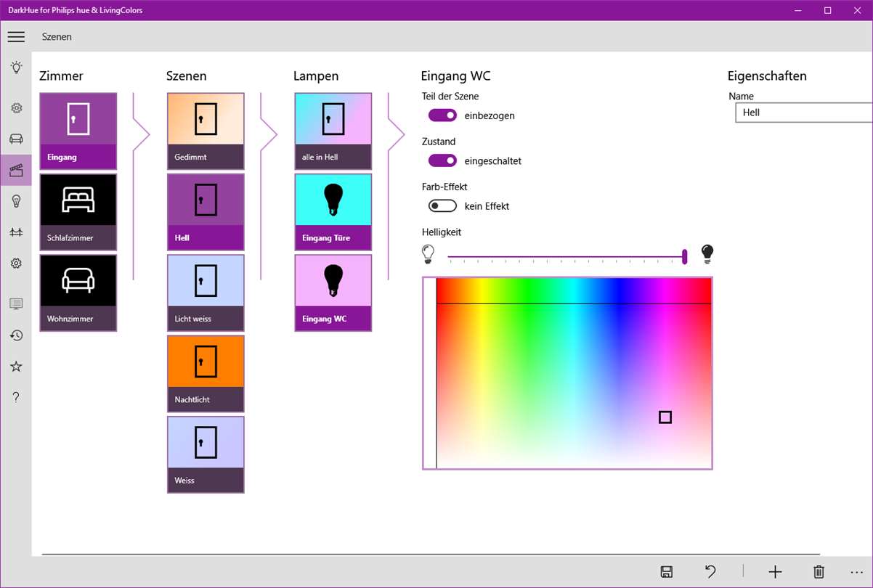
Task: Expand the more options ellipsis in bottom bar
Action: [x=857, y=572]
